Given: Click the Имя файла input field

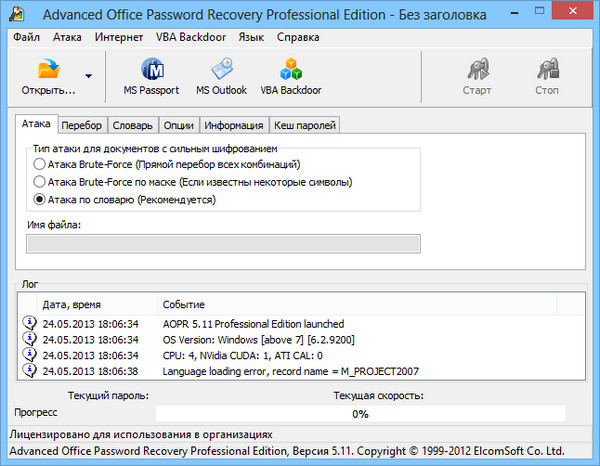Looking at the screenshot, I should (223, 243).
